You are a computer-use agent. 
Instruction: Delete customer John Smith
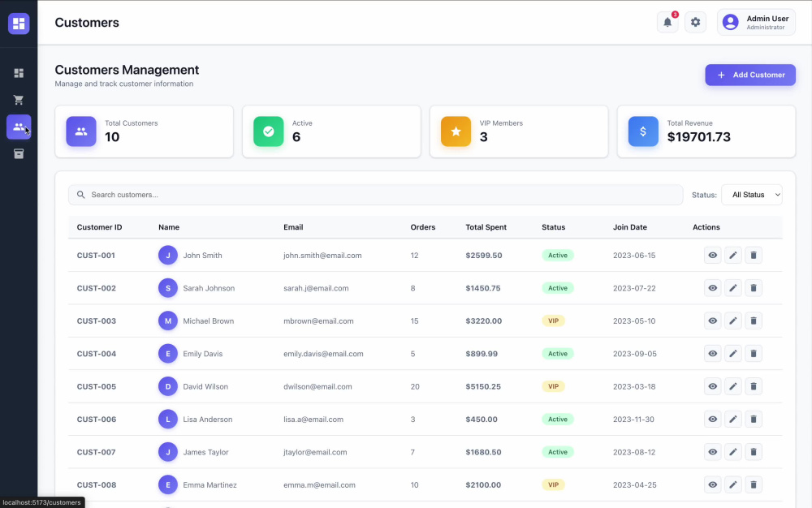point(754,255)
